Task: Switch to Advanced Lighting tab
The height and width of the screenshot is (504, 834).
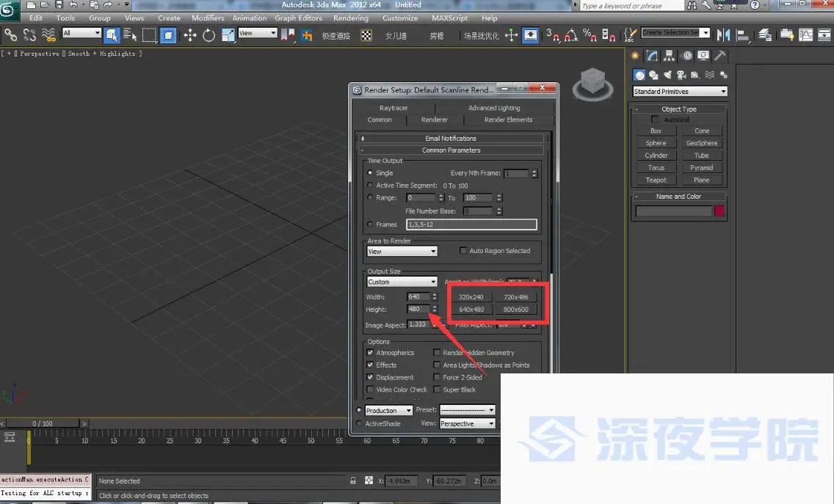Action: [x=494, y=108]
